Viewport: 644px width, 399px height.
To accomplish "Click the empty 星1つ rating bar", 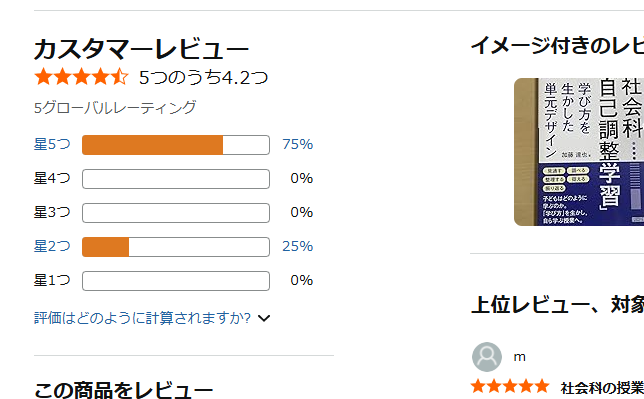I will pos(176,281).
